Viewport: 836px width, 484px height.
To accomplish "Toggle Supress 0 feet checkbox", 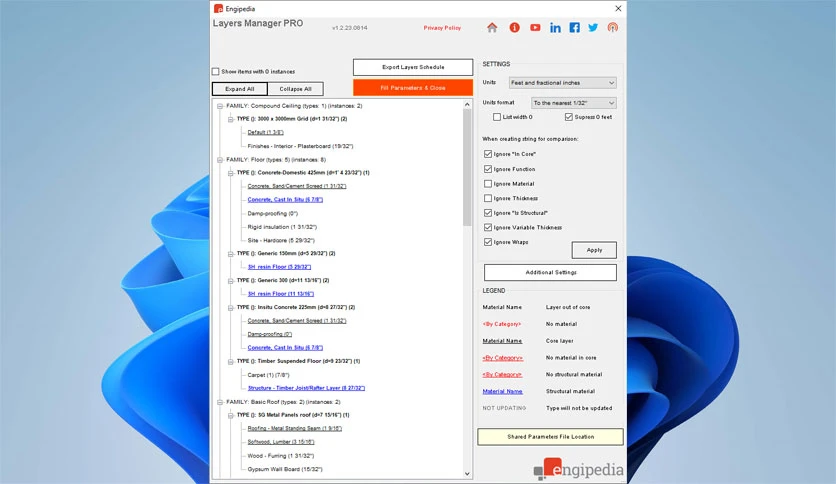I will (x=568, y=117).
